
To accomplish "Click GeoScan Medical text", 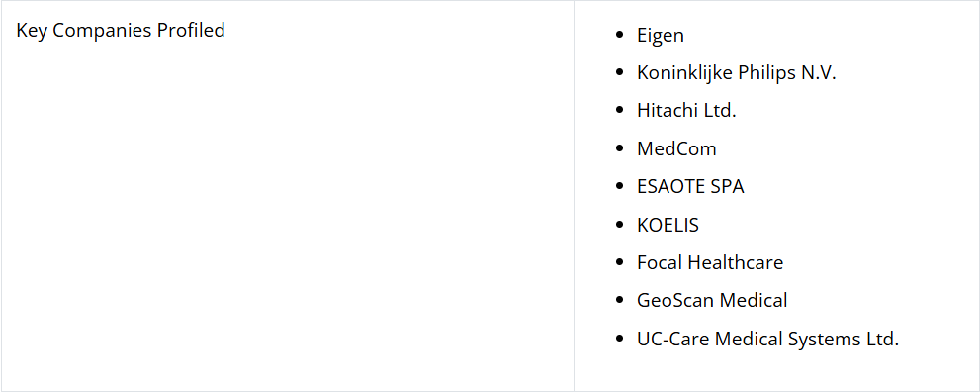I will click(x=712, y=301).
